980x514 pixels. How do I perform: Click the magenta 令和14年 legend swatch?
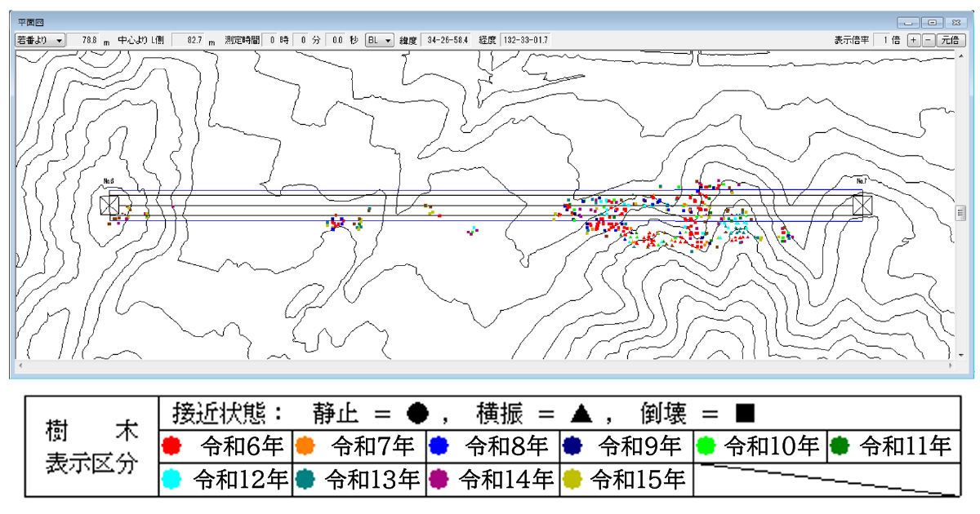coord(439,479)
